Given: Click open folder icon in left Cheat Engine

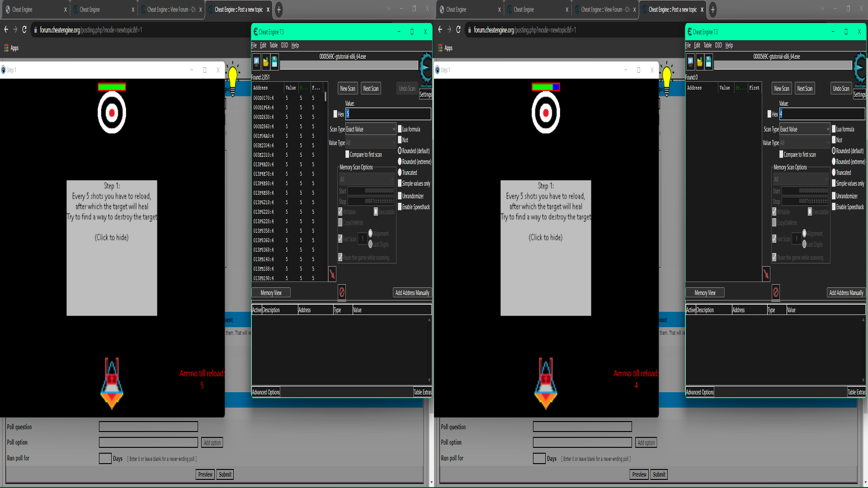Looking at the screenshot, I should [265, 61].
